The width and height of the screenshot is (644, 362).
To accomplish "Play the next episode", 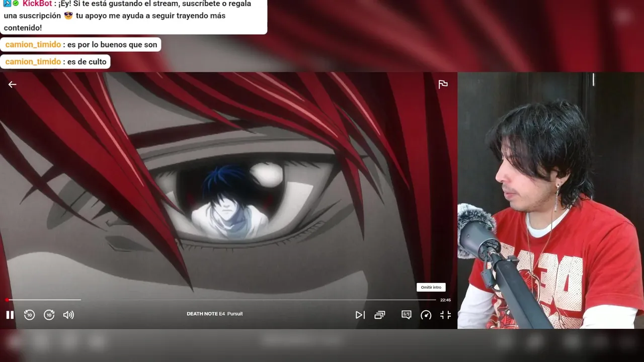I will tap(360, 315).
